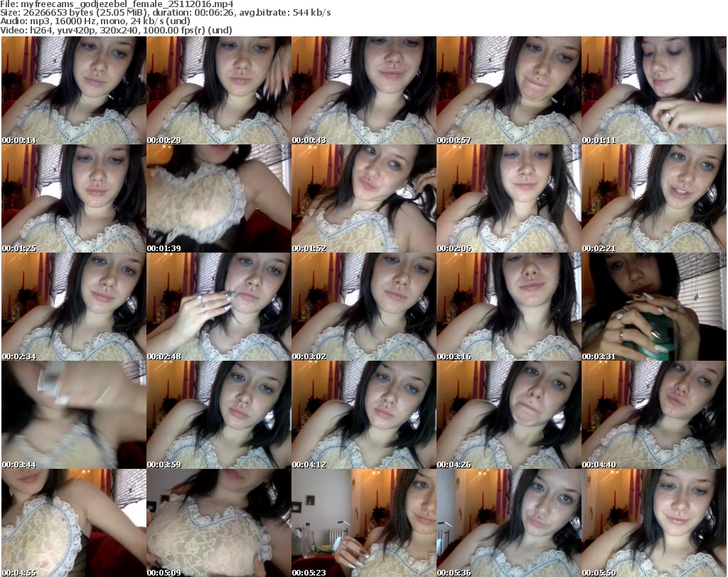Click the blurry frame at 00:03:44

73,415
